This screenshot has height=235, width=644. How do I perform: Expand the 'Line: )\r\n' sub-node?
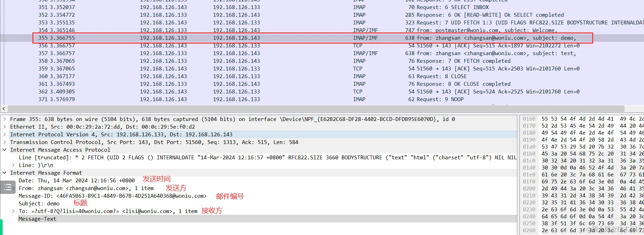(13, 165)
